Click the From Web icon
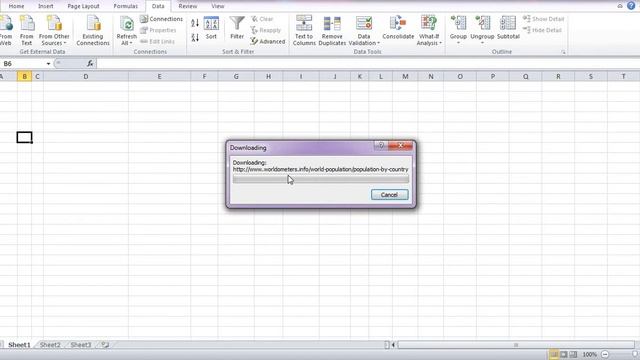 coord(6,30)
